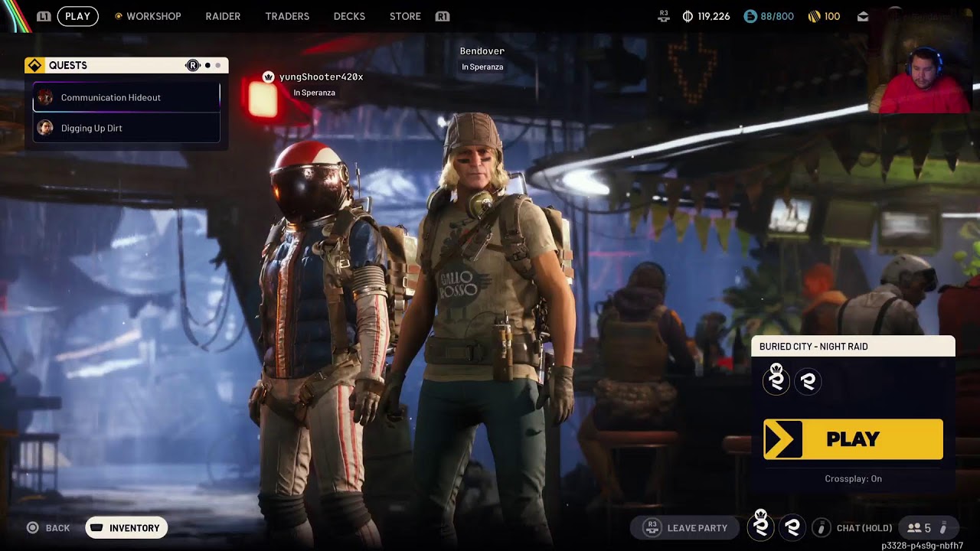Click the 119.226 coin balance
This screenshot has height=551, width=980.
click(714, 16)
